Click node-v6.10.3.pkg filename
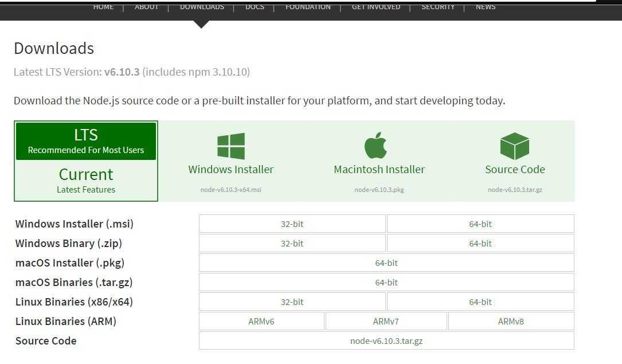 [380, 190]
